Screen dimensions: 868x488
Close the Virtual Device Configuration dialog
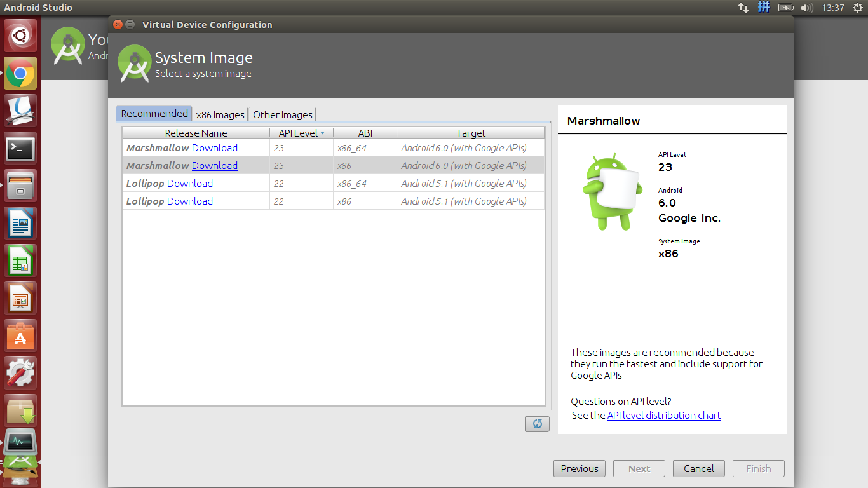[118, 24]
